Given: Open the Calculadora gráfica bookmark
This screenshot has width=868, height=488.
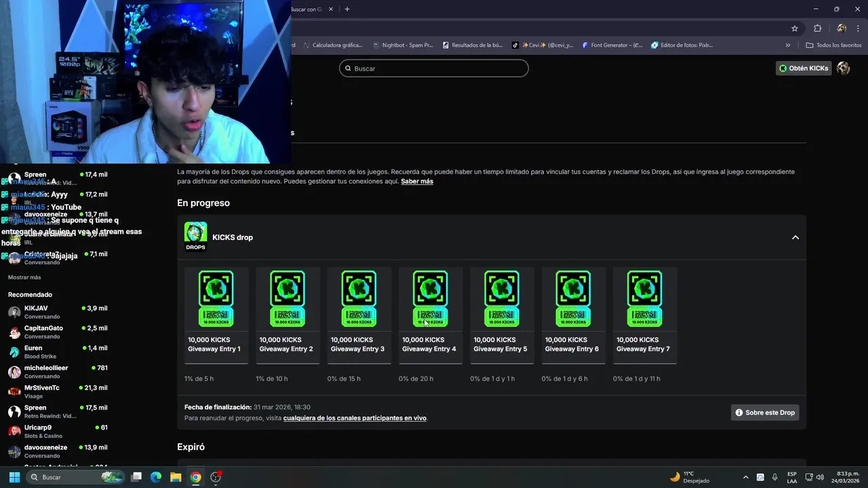Looking at the screenshot, I should click(x=333, y=45).
